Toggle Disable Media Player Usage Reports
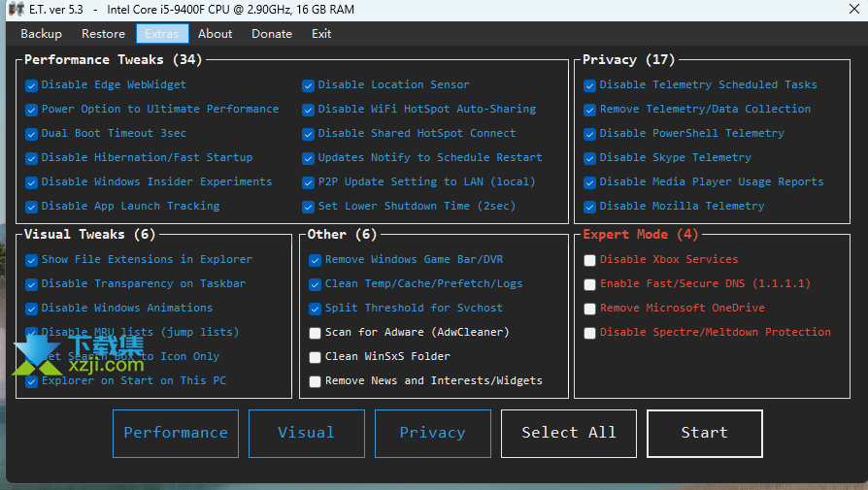 click(589, 183)
